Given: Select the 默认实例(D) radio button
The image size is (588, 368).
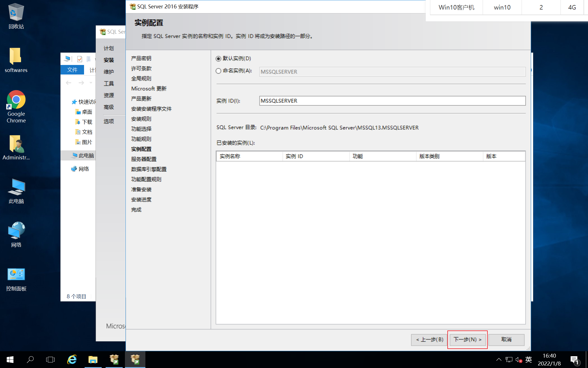Looking at the screenshot, I should [x=218, y=59].
